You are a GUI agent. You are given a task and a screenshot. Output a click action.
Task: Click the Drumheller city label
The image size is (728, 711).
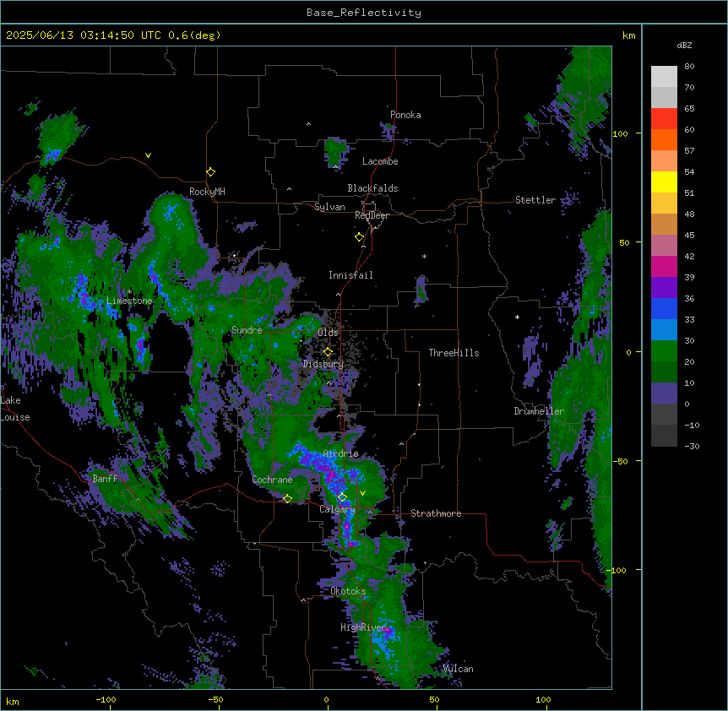pyautogui.click(x=539, y=411)
